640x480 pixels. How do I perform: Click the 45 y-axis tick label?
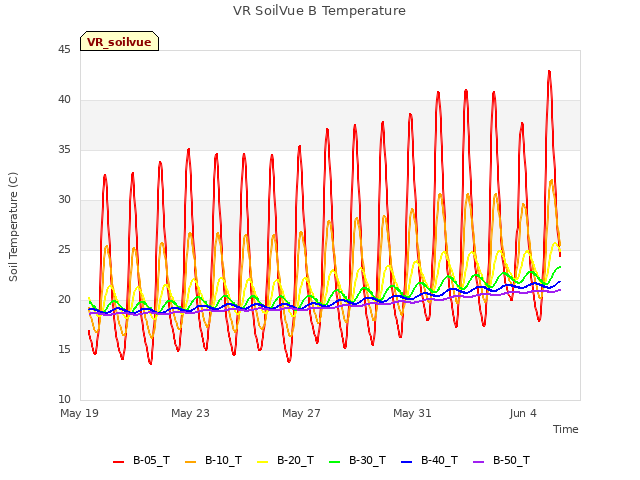[64, 50]
